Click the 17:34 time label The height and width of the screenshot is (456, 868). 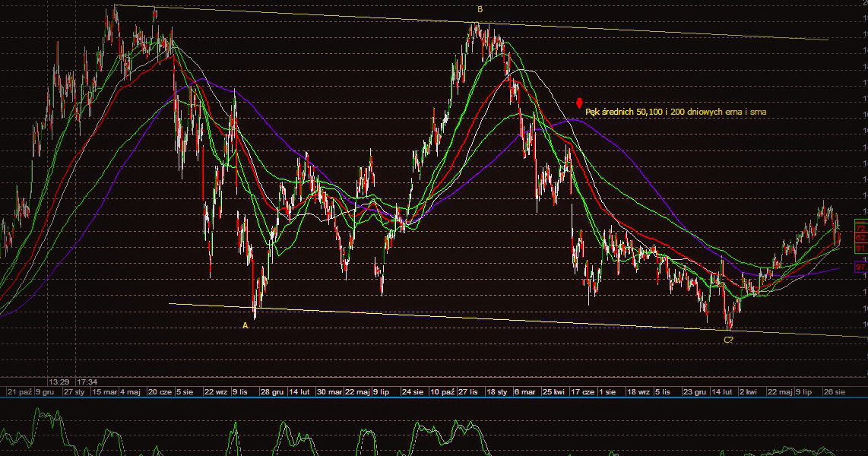point(87,382)
